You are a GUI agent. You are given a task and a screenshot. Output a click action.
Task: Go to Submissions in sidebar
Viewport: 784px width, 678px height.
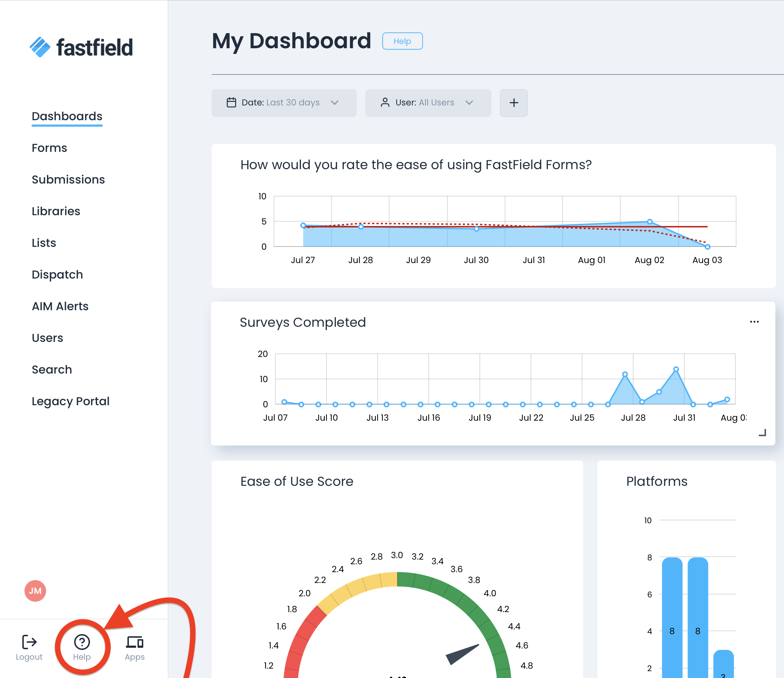click(68, 179)
